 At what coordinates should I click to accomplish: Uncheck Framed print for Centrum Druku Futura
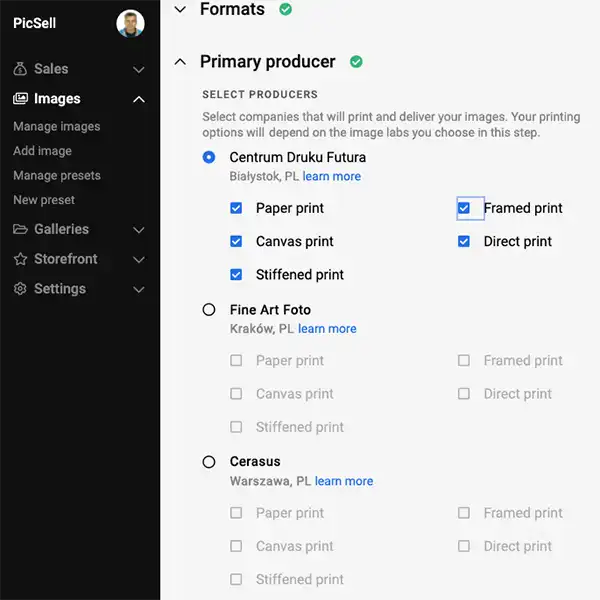tap(464, 208)
